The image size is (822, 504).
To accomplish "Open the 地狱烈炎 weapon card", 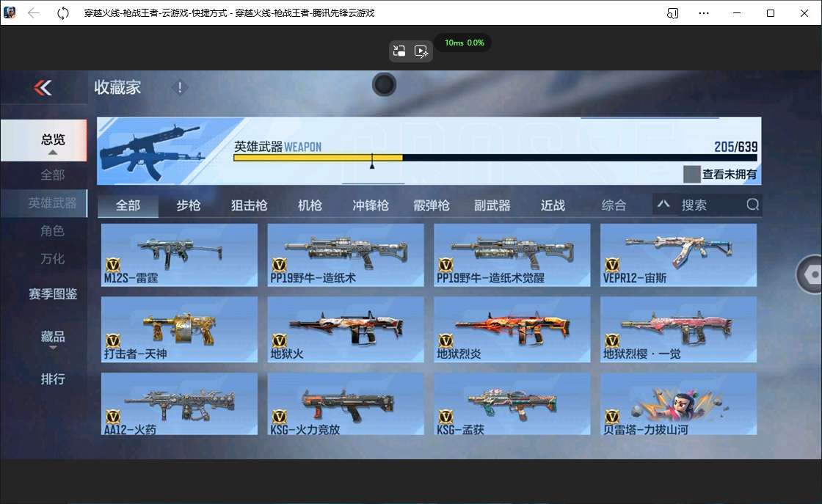I will point(512,329).
